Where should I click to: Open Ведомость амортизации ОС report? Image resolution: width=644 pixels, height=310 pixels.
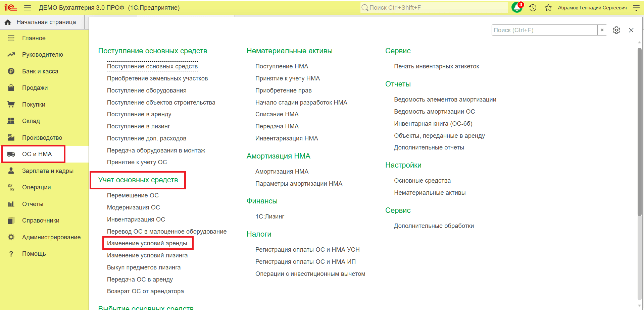tap(434, 112)
